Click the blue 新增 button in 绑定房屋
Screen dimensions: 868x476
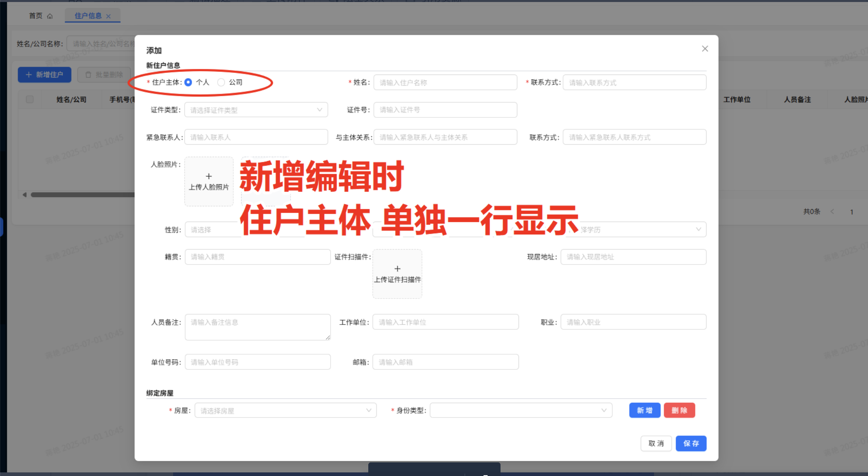[x=645, y=410]
